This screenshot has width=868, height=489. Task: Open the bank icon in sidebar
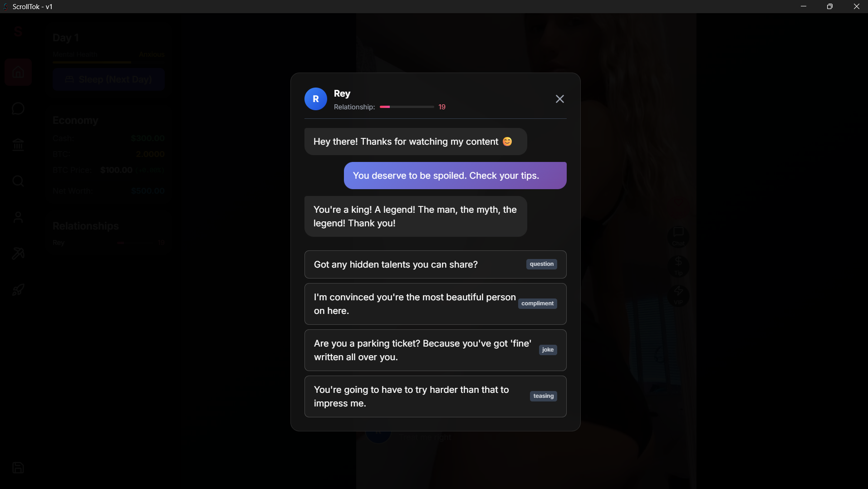18,145
